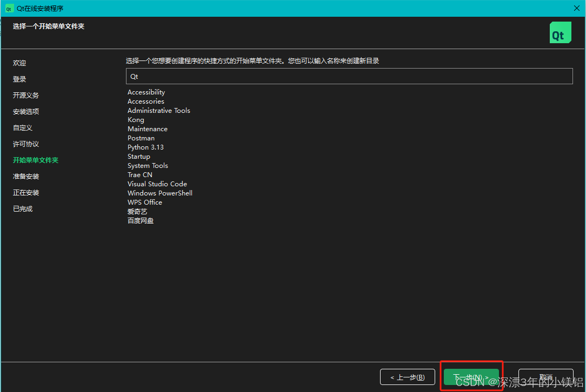Viewport: 586px width, 392px height.
Task: Select the WPS Office folder
Action: [x=145, y=202]
